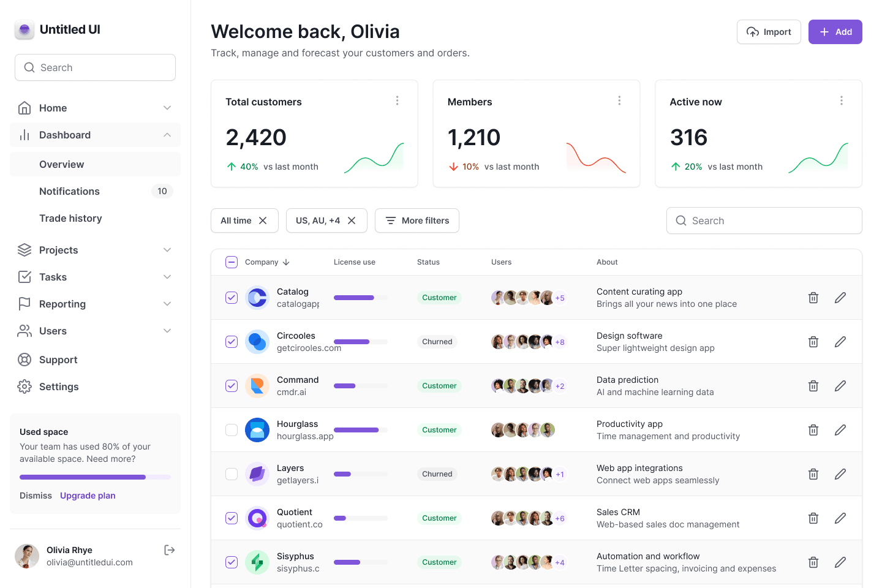The image size is (882, 588).
Task: Sort the table by Company column arrow
Action: (x=286, y=262)
